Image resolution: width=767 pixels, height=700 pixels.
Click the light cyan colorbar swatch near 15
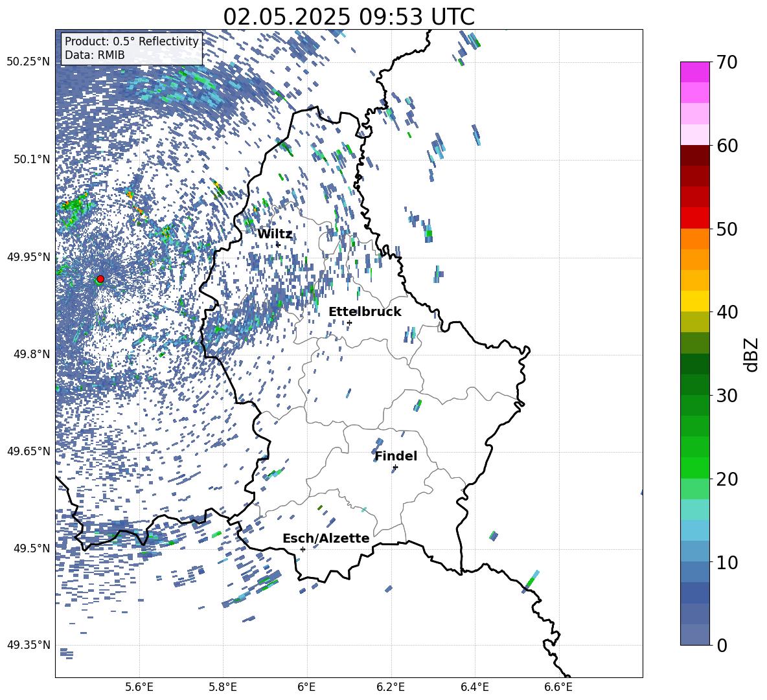click(694, 510)
